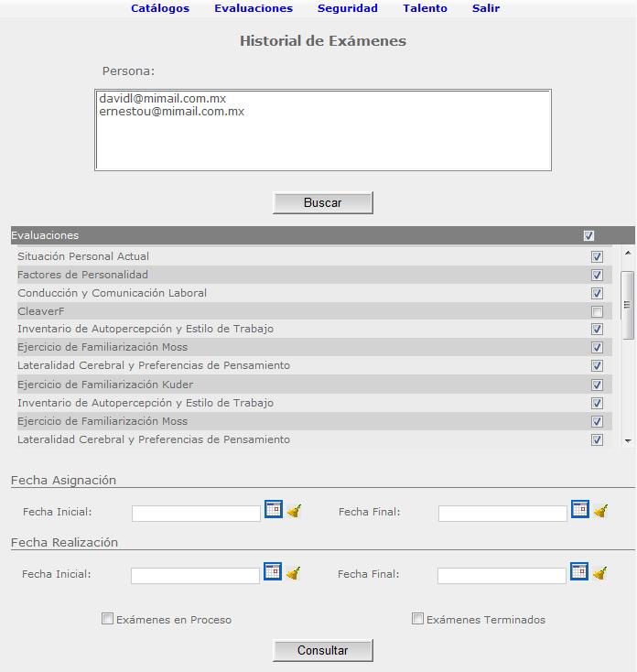Image resolution: width=637 pixels, height=672 pixels.
Task: Enable Exámenes en Proceso checkbox
Action: (107, 618)
